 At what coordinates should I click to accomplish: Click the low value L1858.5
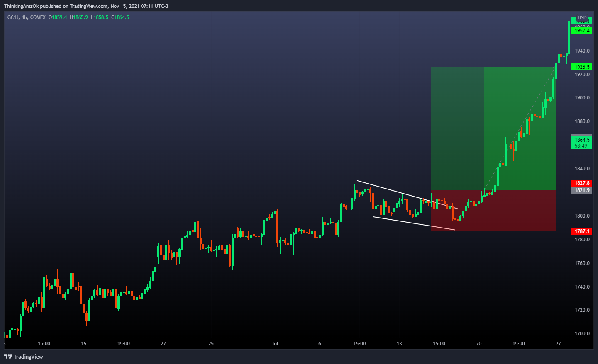[x=100, y=17]
